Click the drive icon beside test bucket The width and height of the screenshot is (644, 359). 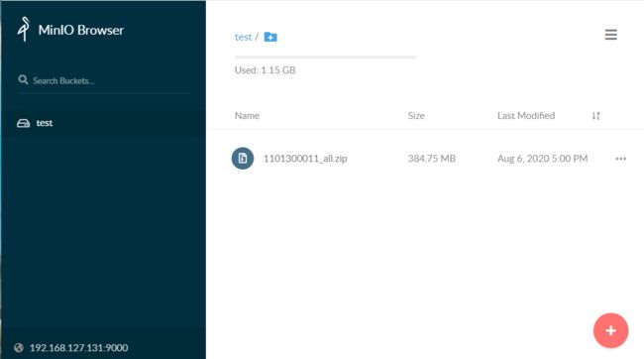[23, 123]
